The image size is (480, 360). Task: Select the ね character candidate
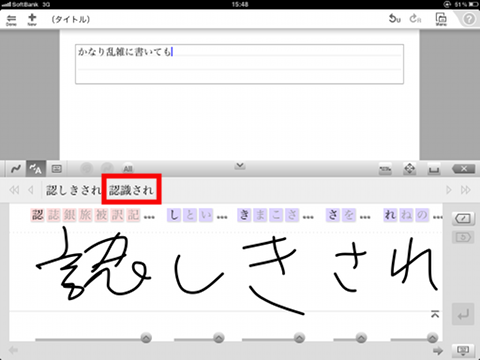click(x=406, y=215)
